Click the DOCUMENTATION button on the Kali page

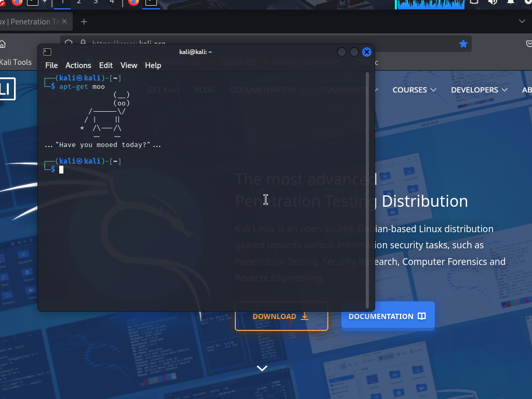point(388,316)
